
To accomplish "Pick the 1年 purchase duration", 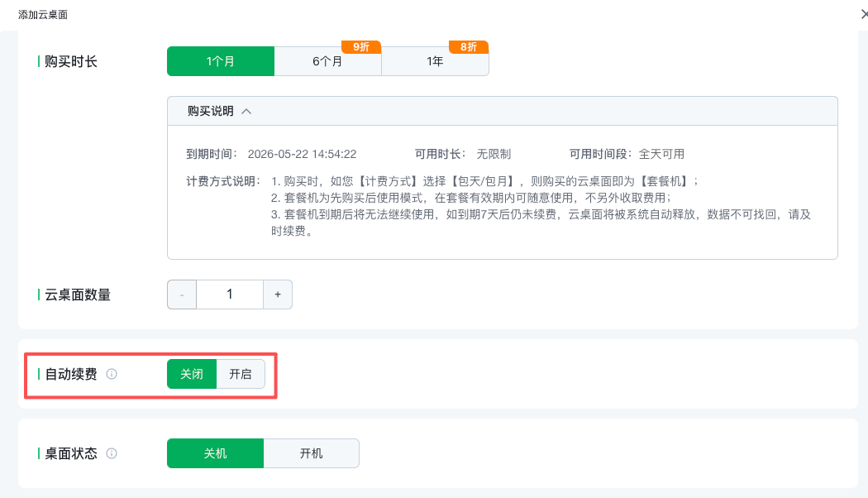I will click(x=435, y=61).
